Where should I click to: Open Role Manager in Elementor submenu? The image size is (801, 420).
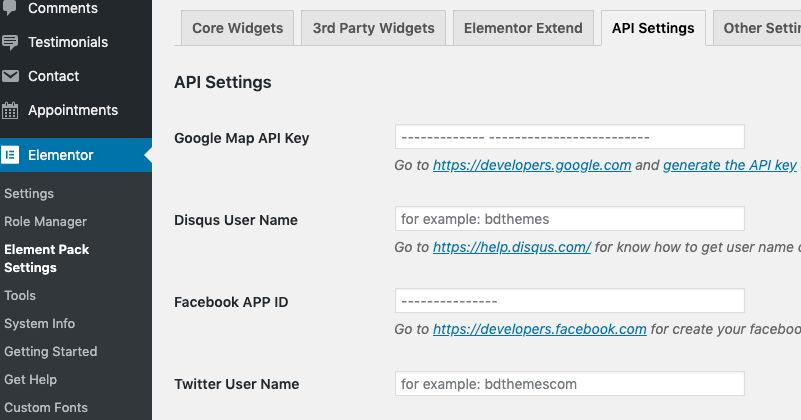pos(46,222)
